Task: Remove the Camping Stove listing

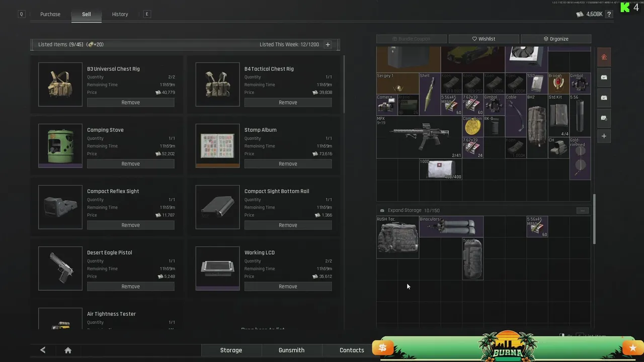Action: tap(131, 164)
